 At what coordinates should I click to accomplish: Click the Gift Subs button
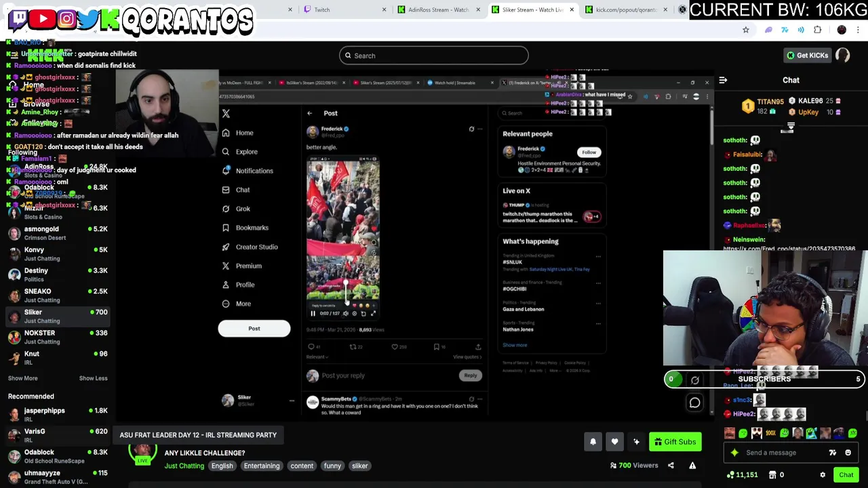tap(674, 442)
